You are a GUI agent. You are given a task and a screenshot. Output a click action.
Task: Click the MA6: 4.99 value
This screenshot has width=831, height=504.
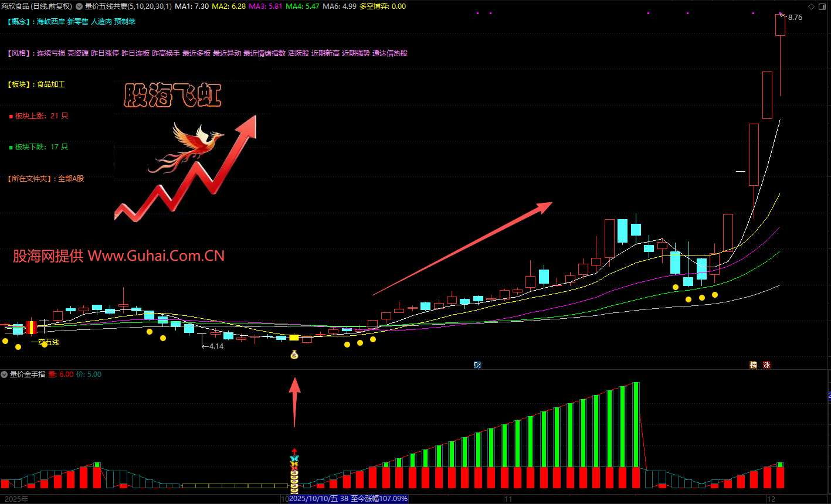click(340, 6)
